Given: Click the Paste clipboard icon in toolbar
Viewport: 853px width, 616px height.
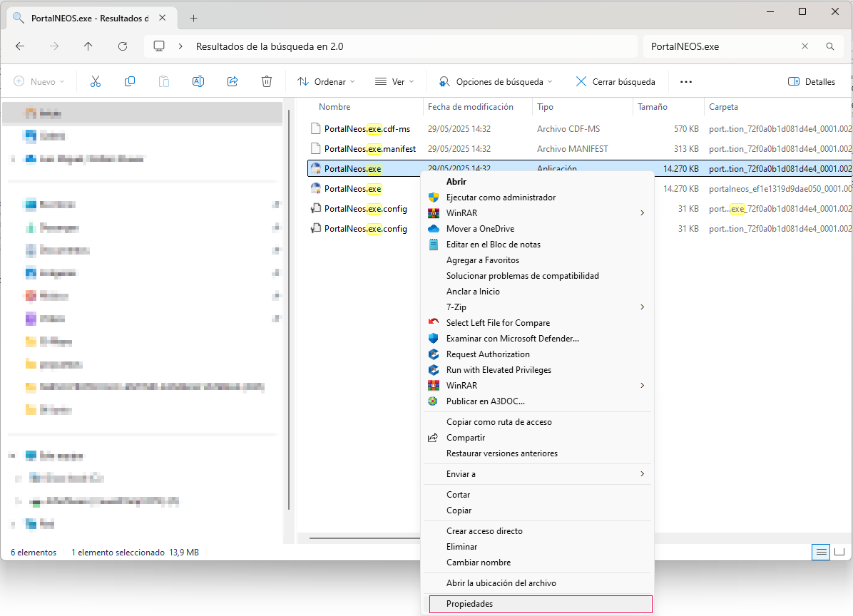Looking at the screenshot, I should click(164, 81).
